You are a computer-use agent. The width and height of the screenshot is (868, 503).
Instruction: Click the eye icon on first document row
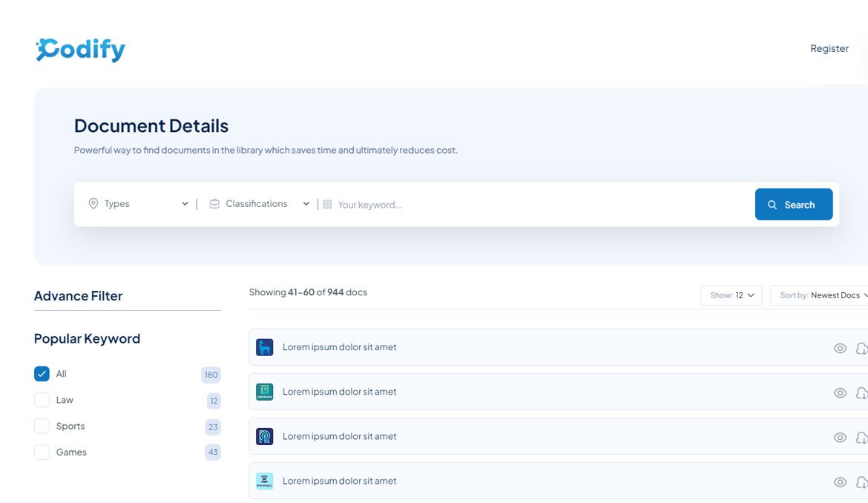coord(840,348)
